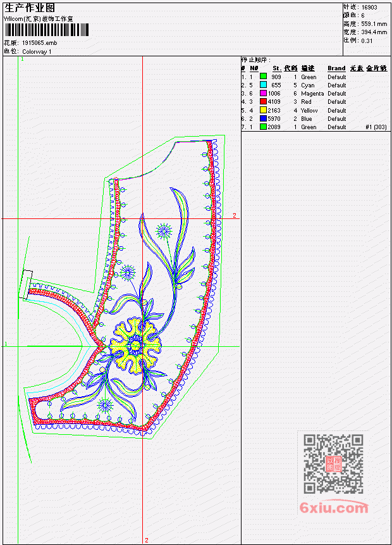
Task: Click the blue swatch in the 5970 row
Action: pos(263,118)
